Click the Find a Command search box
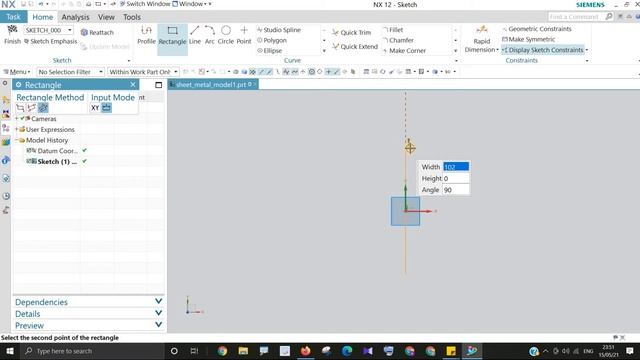Image resolution: width=640 pixels, height=360 pixels. coord(576,17)
